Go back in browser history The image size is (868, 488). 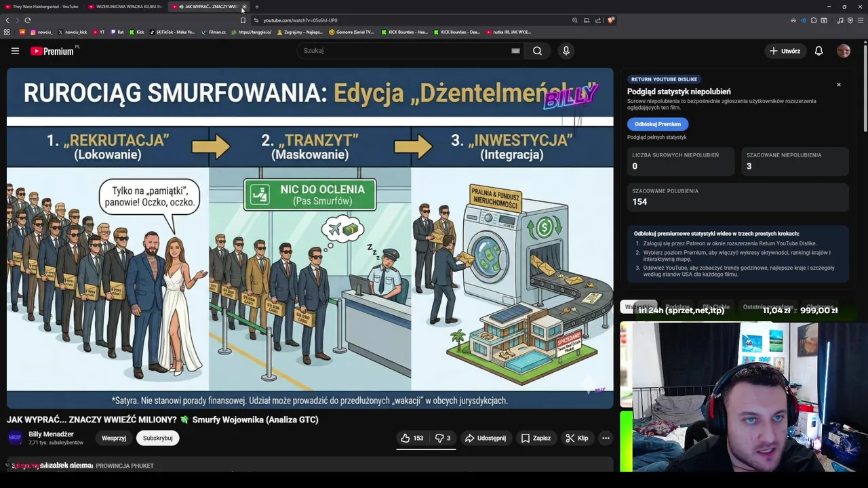[x=7, y=20]
